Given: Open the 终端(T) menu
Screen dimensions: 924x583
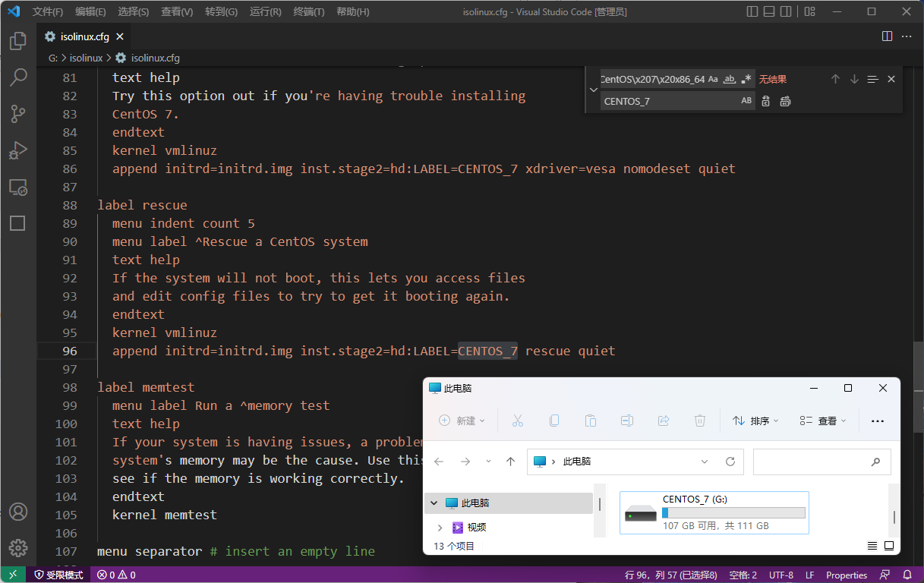Looking at the screenshot, I should tap(309, 12).
